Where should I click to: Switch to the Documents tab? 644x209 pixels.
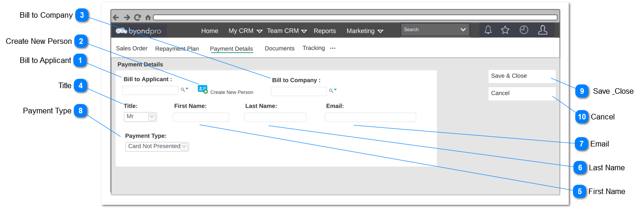point(279,48)
